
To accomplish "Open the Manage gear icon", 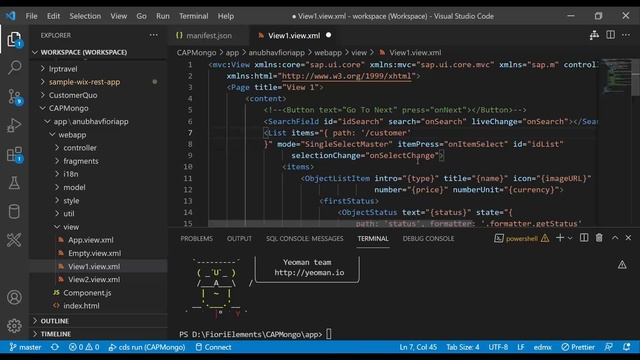I will point(14,325).
